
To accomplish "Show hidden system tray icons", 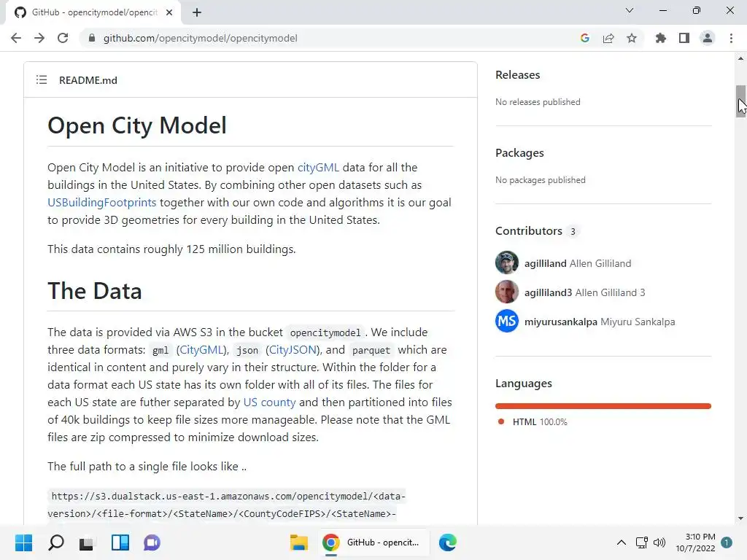I will (x=622, y=542).
